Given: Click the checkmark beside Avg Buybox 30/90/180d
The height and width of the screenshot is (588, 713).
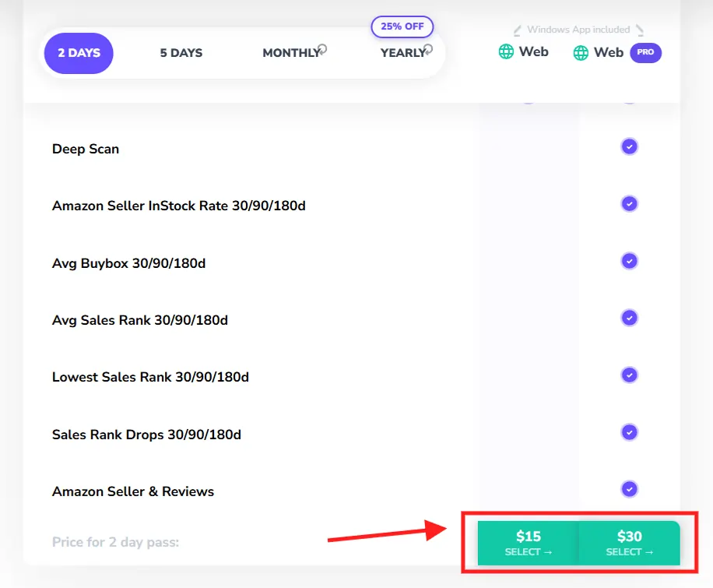Looking at the screenshot, I should (630, 261).
